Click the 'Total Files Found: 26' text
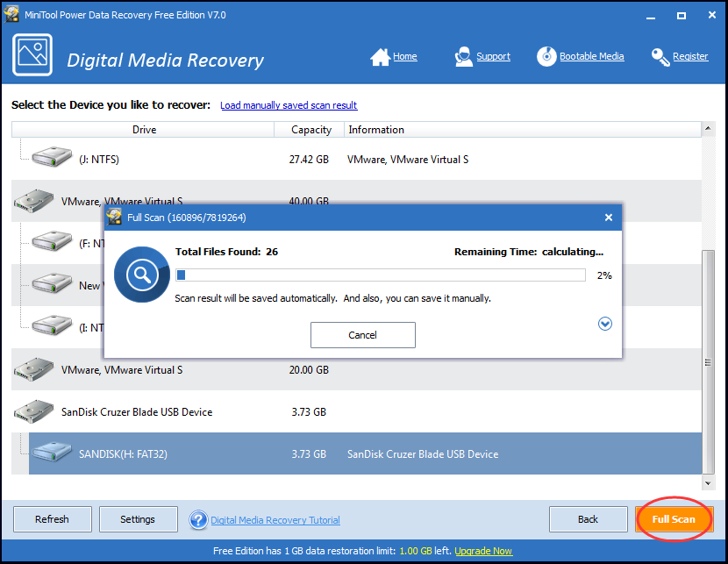The width and height of the screenshot is (728, 564). tap(226, 252)
